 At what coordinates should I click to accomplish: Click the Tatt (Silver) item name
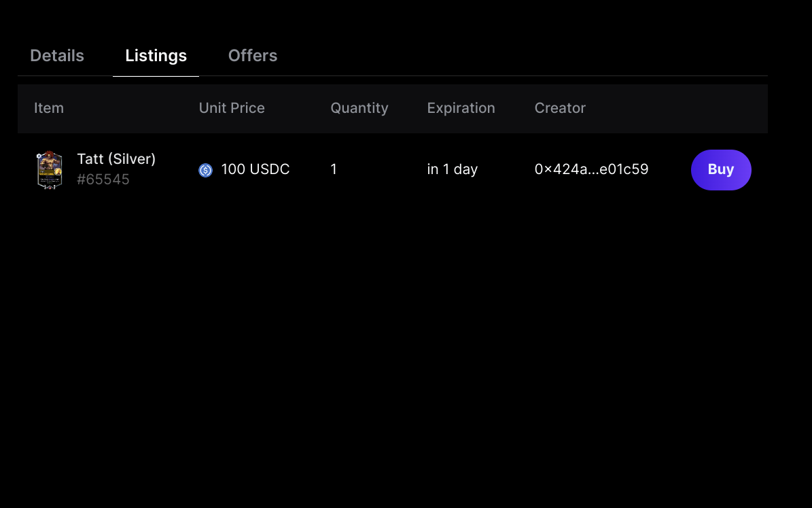pos(116,159)
